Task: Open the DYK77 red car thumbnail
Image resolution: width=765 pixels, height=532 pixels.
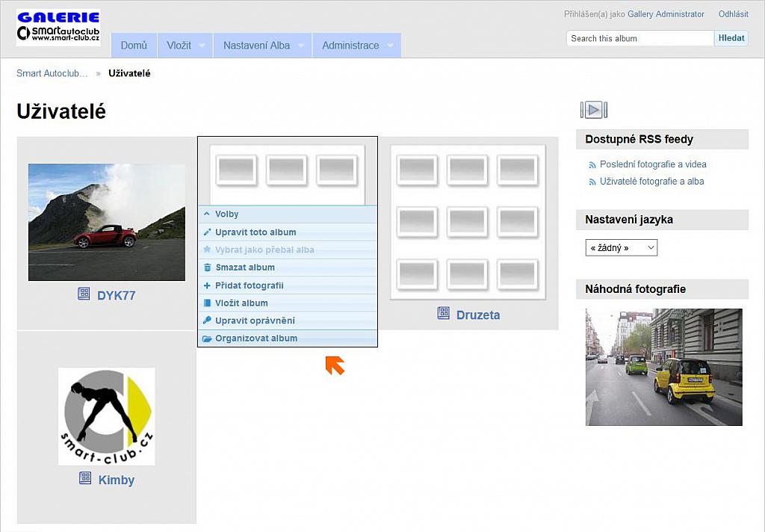Action: [x=107, y=222]
